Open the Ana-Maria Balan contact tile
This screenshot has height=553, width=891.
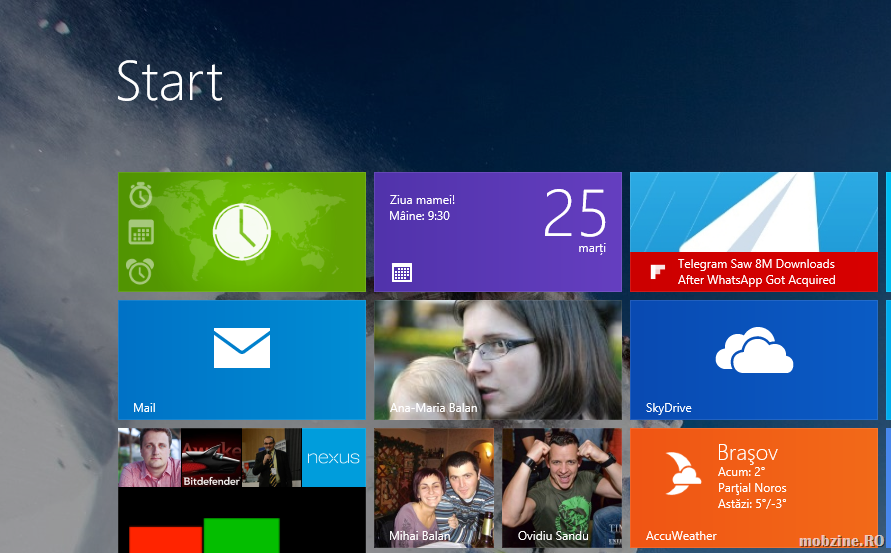(x=498, y=360)
